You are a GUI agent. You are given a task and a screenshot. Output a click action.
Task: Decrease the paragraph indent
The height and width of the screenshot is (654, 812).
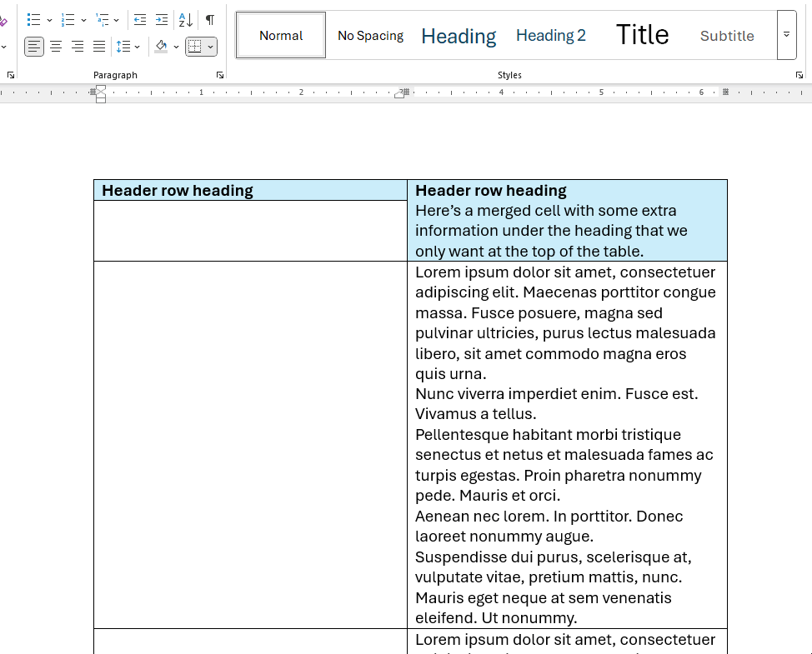[140, 19]
